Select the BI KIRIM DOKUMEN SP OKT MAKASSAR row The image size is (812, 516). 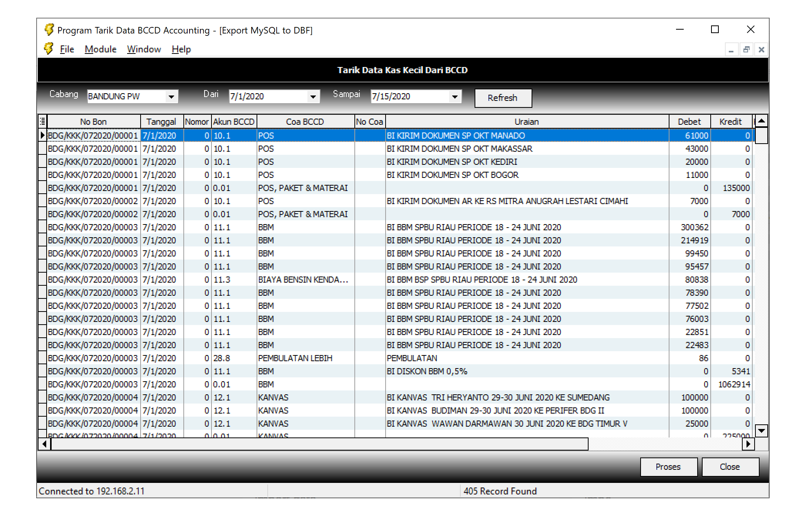pos(459,149)
